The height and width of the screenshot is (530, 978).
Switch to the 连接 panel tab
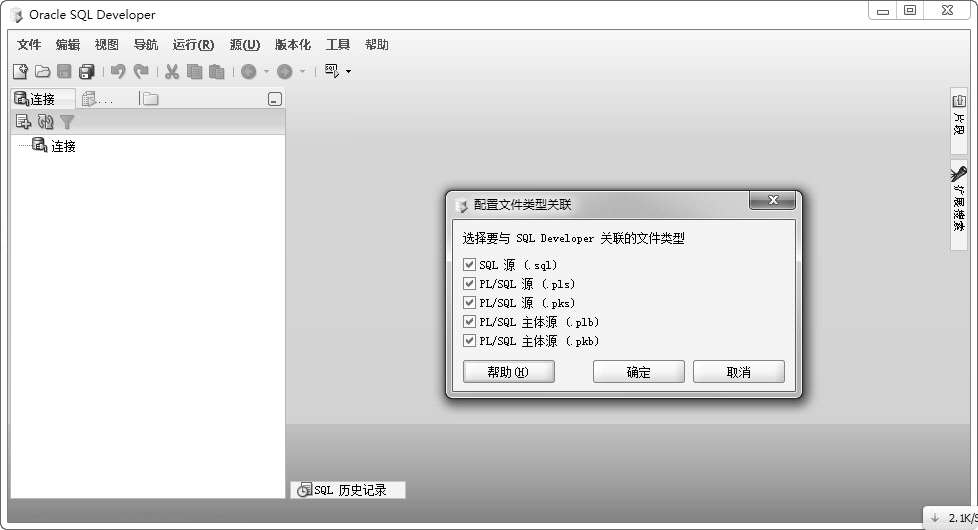pos(42,99)
